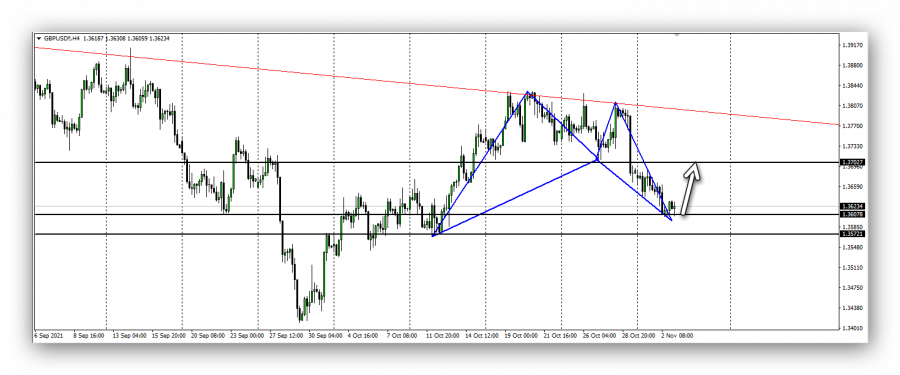Click the 1.38440 price axis value

[x=854, y=86]
